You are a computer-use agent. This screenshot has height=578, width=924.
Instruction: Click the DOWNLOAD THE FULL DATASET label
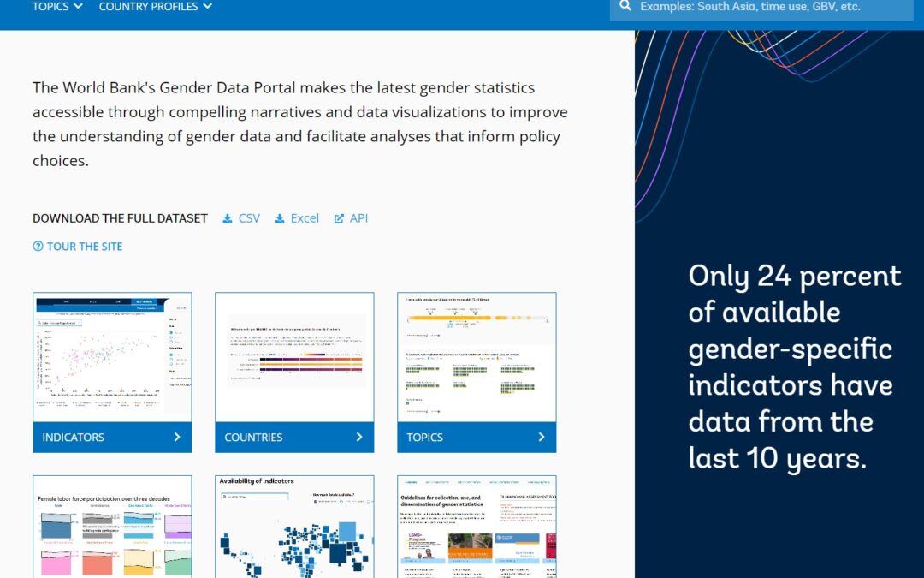point(120,218)
